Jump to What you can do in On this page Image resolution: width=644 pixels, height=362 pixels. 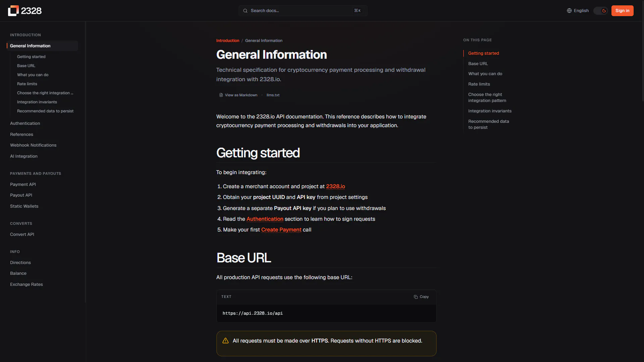click(485, 74)
